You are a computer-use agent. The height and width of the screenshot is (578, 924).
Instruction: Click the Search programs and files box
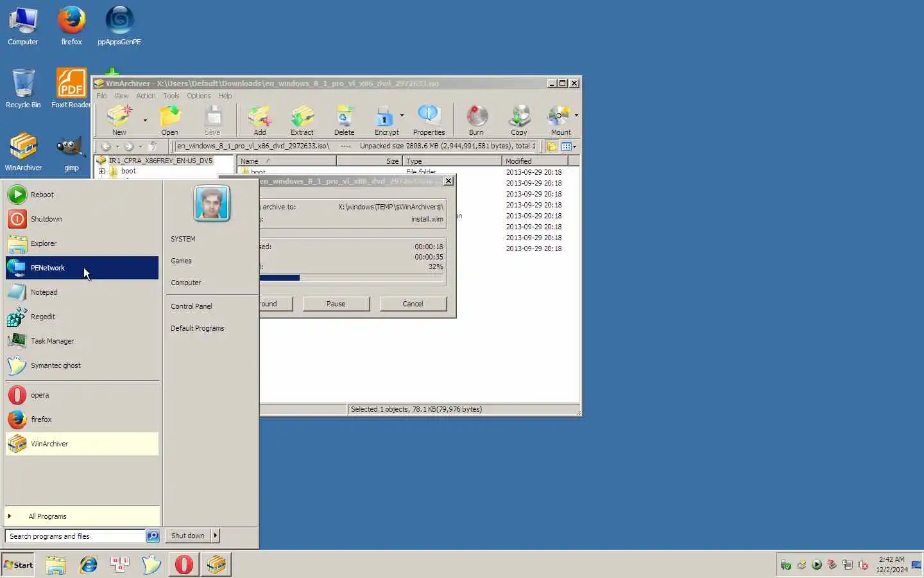75,536
